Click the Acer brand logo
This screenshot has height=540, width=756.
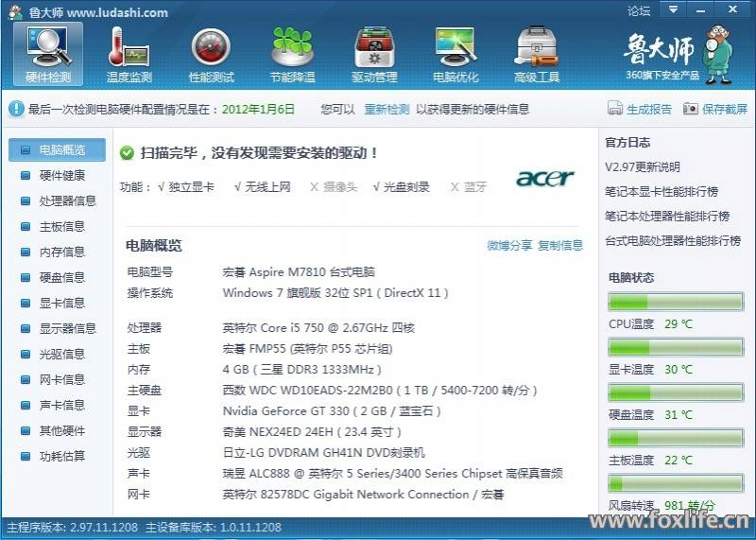tap(545, 179)
